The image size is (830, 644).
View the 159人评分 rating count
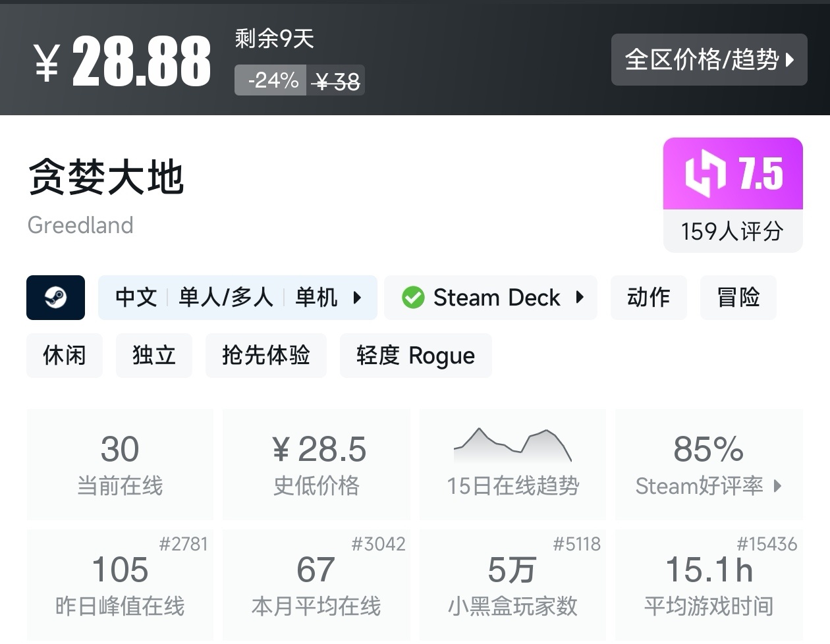[x=733, y=231]
